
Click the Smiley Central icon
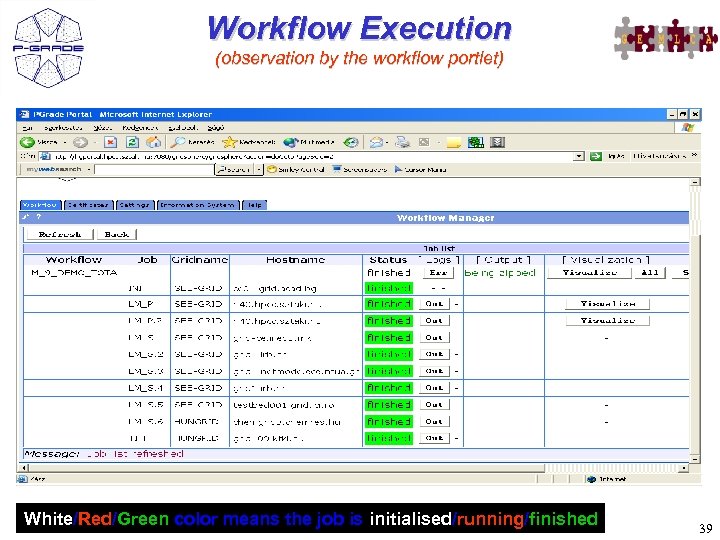click(272, 169)
